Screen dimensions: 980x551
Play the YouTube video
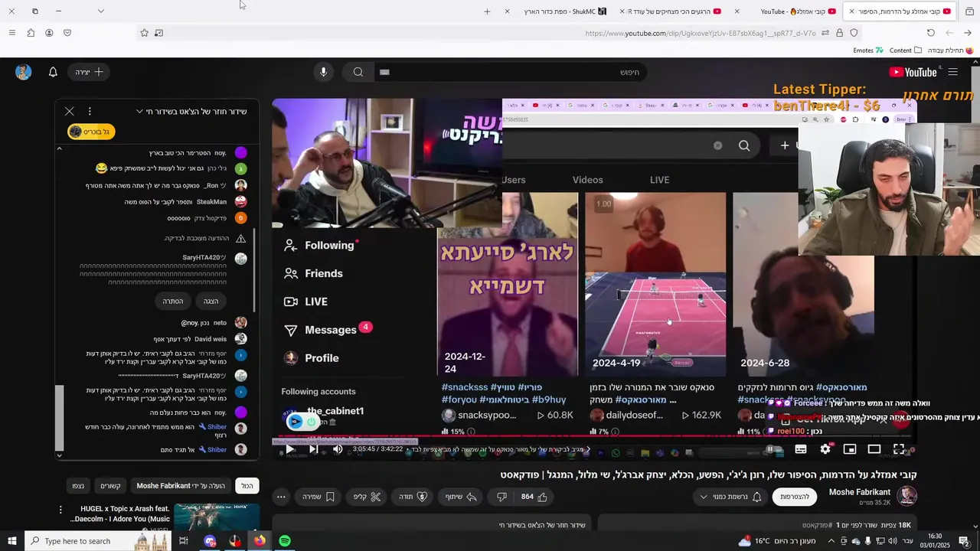coord(289,449)
